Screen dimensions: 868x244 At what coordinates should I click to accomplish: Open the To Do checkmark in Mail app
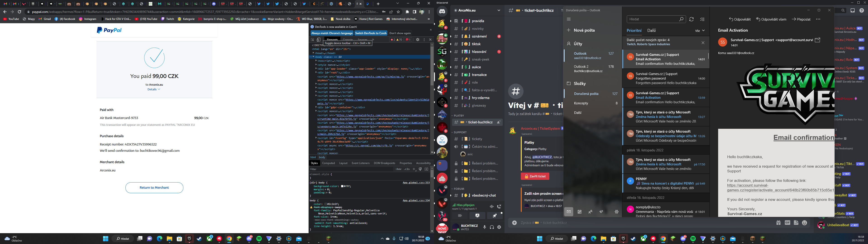[x=601, y=212]
